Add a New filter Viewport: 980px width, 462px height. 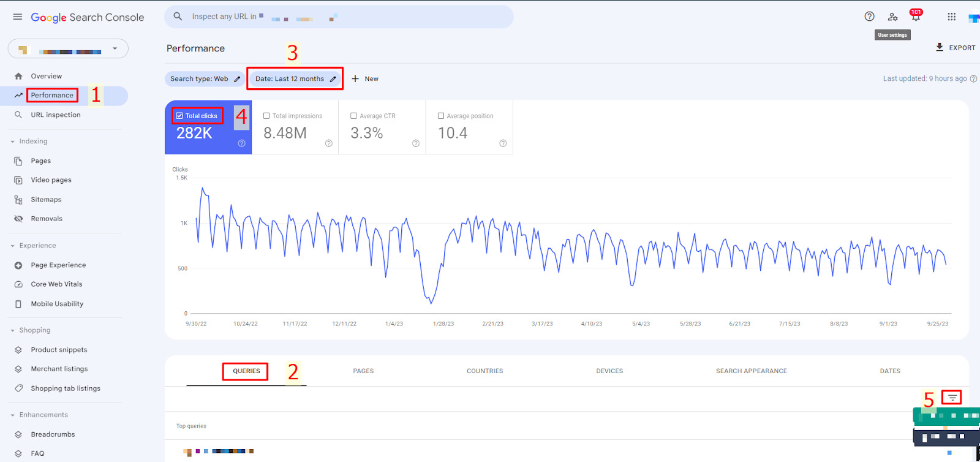[x=365, y=79]
